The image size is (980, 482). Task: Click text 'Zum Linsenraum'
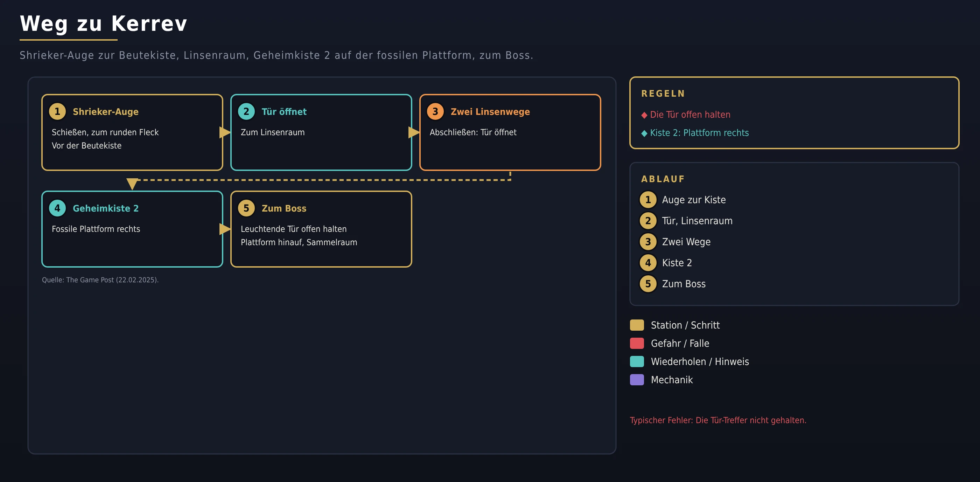click(x=272, y=132)
